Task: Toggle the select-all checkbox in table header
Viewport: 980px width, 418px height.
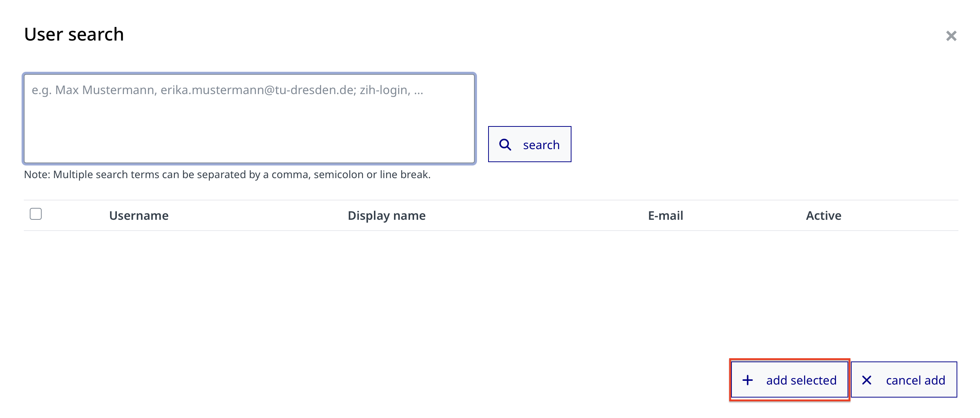Action: click(36, 214)
